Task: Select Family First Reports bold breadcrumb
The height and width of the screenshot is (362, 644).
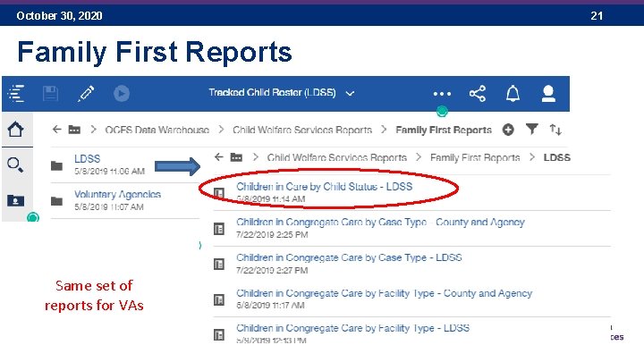Action: [444, 130]
